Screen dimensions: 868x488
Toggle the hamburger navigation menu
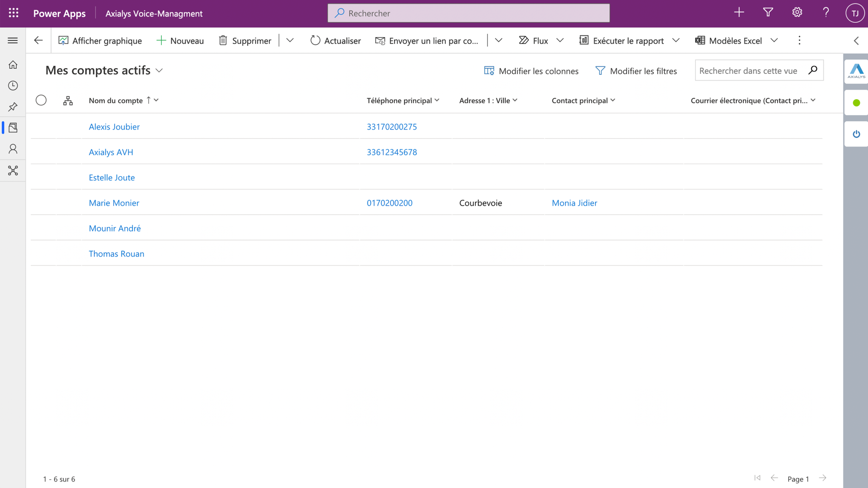click(x=13, y=40)
